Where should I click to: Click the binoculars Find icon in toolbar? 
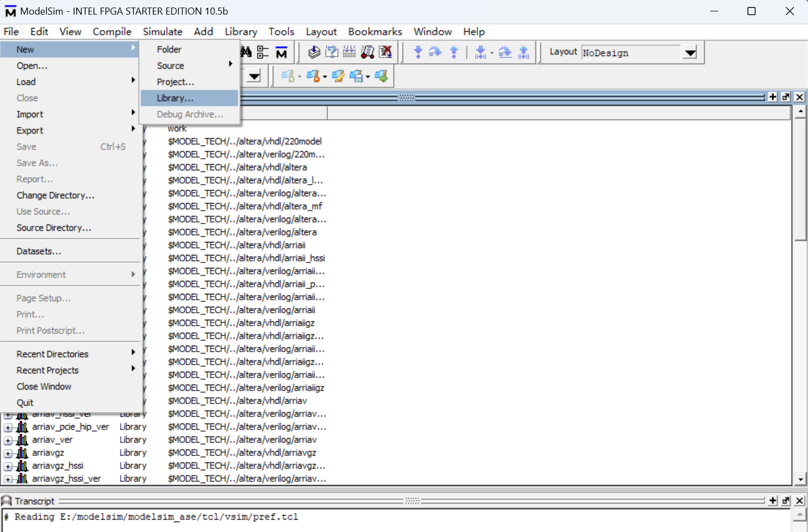246,52
